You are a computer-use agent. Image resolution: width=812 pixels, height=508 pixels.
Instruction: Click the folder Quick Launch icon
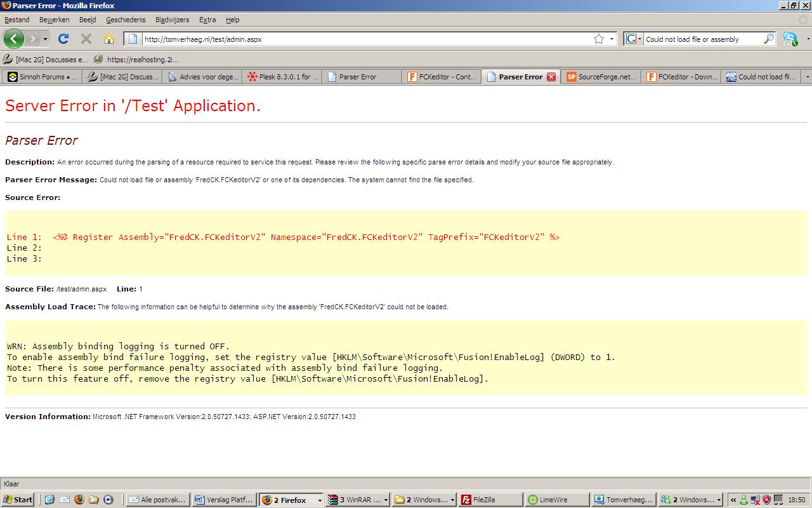pyautogui.click(x=93, y=500)
